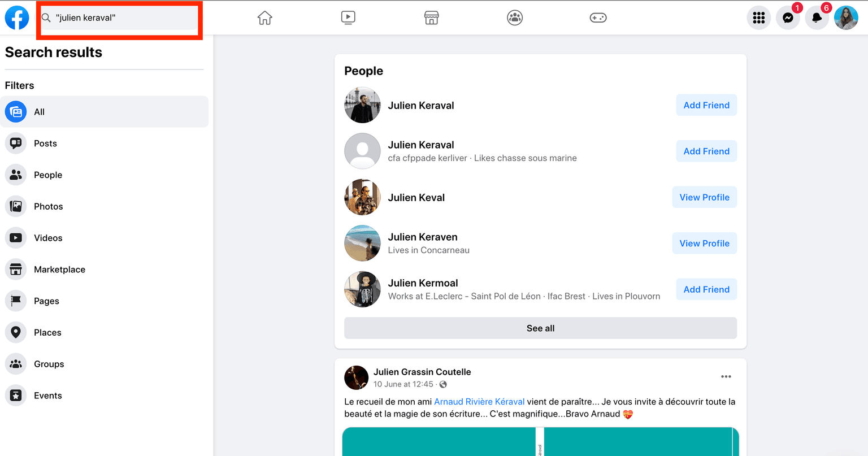
Task: Open Julien Keraven's beach profile picture
Action: point(362,244)
